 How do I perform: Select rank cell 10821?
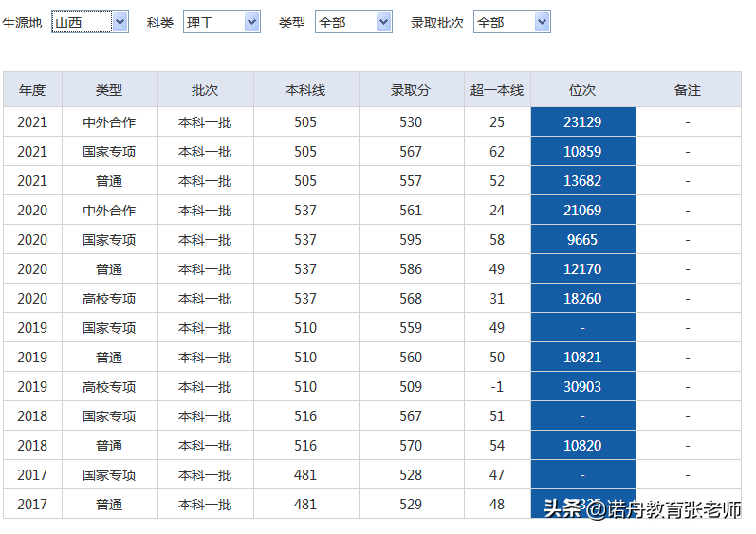tap(583, 358)
